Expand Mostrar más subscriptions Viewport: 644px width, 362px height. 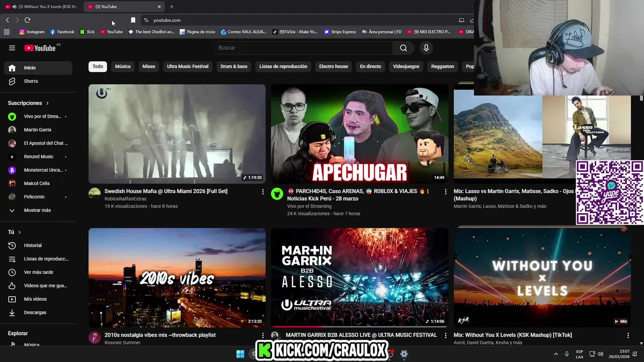coord(38,210)
